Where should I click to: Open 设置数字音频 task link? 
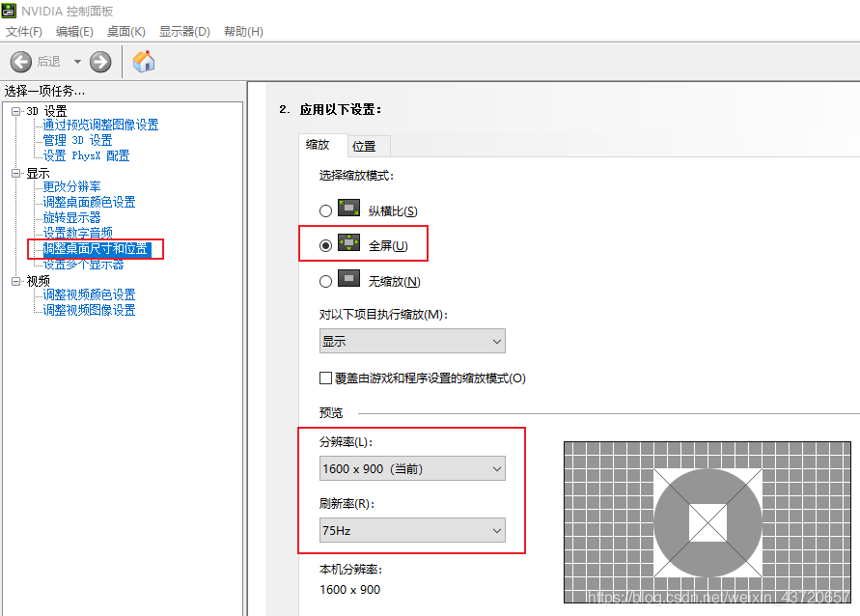78,233
